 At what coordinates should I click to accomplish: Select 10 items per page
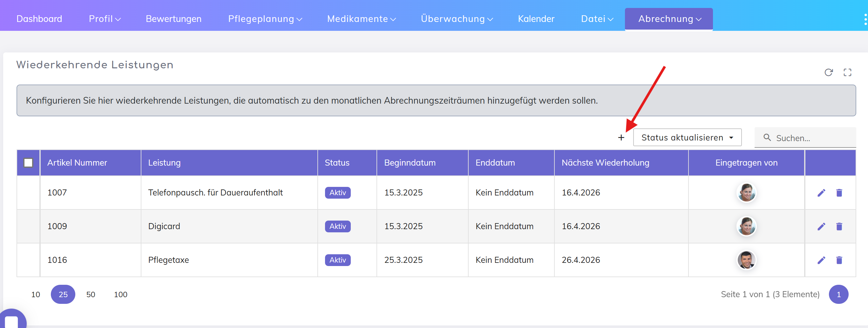click(x=36, y=295)
